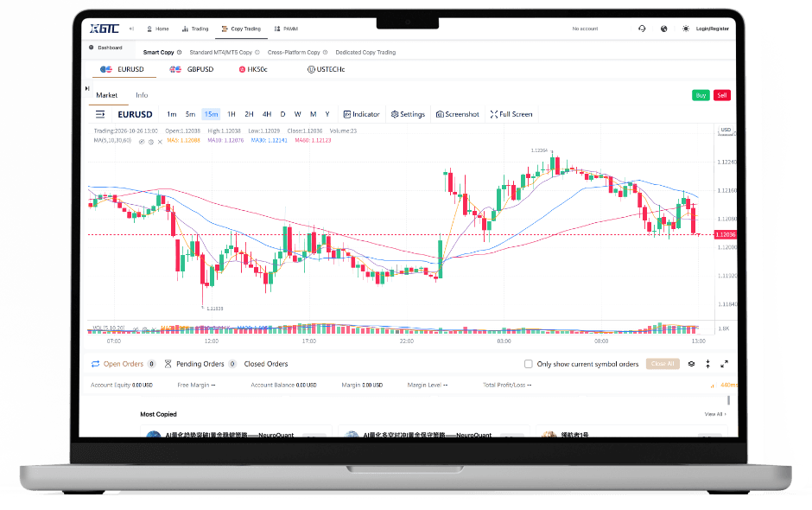
Task: Set chart timeframe to 2H
Action: (249, 115)
